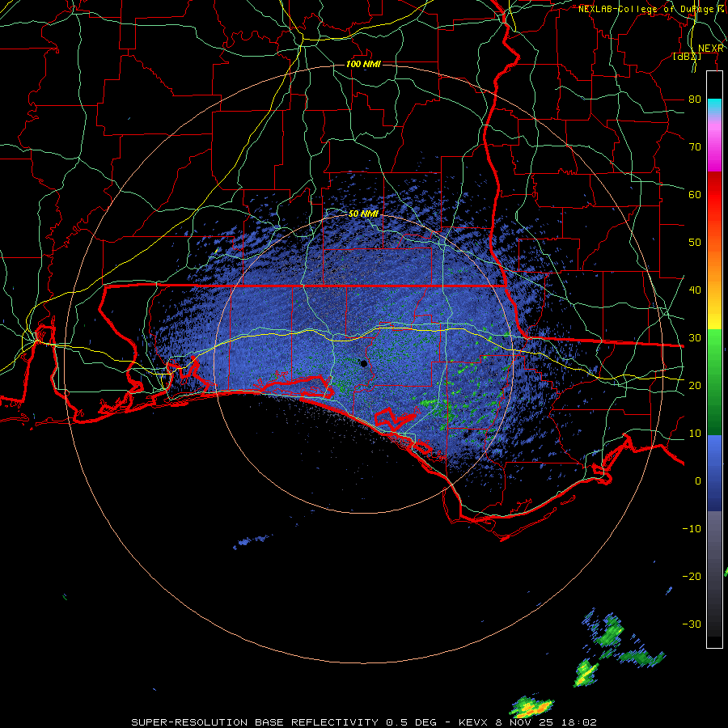Click the 60 value on the dBZ scale
This screenshot has height=728, width=728.
[x=695, y=194]
